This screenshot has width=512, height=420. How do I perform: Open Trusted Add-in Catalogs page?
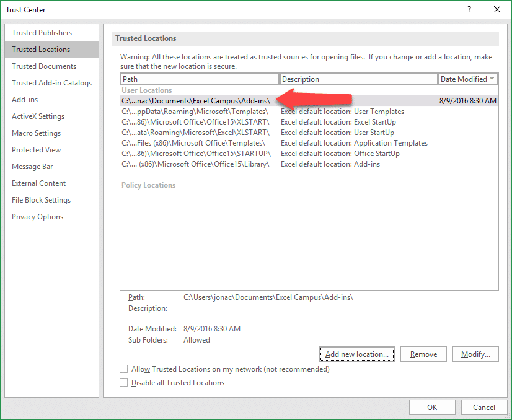pyautogui.click(x=51, y=83)
